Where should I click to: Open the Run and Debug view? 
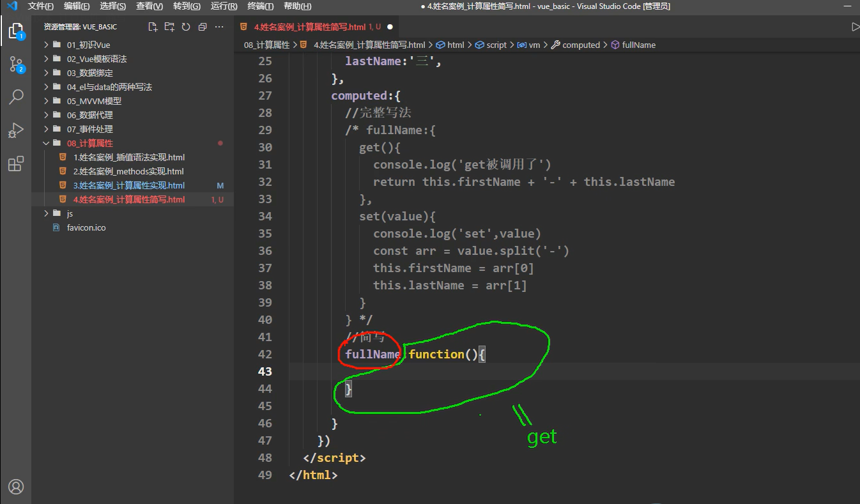(16, 130)
